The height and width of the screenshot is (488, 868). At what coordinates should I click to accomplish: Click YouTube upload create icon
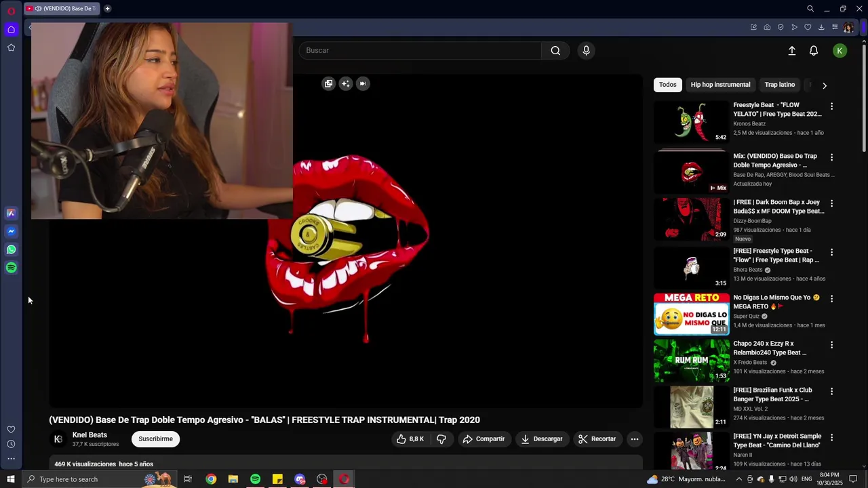point(791,51)
